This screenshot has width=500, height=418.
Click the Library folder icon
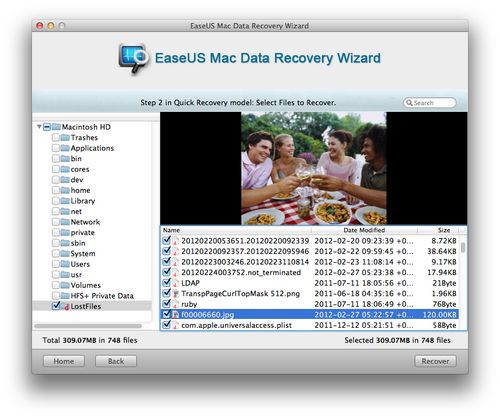(x=65, y=201)
